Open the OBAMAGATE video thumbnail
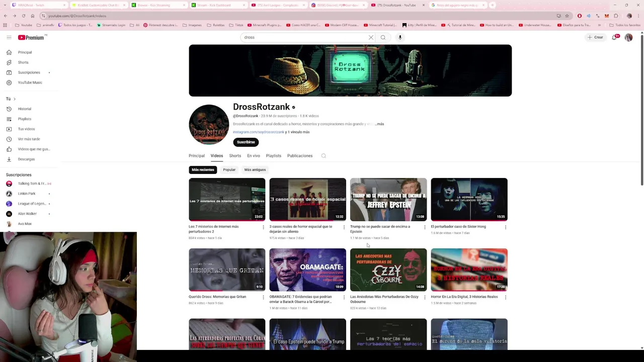The image size is (644, 362). tap(308, 270)
